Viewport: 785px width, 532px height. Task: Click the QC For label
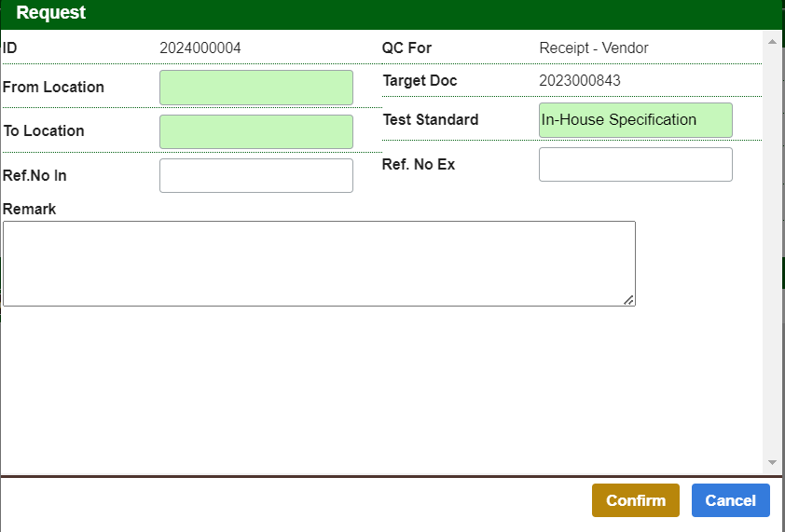(x=406, y=48)
